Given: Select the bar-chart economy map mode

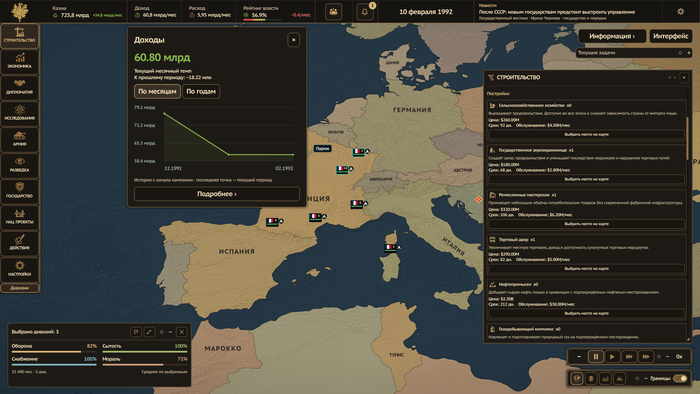Looking at the screenshot, I should coord(605,378).
